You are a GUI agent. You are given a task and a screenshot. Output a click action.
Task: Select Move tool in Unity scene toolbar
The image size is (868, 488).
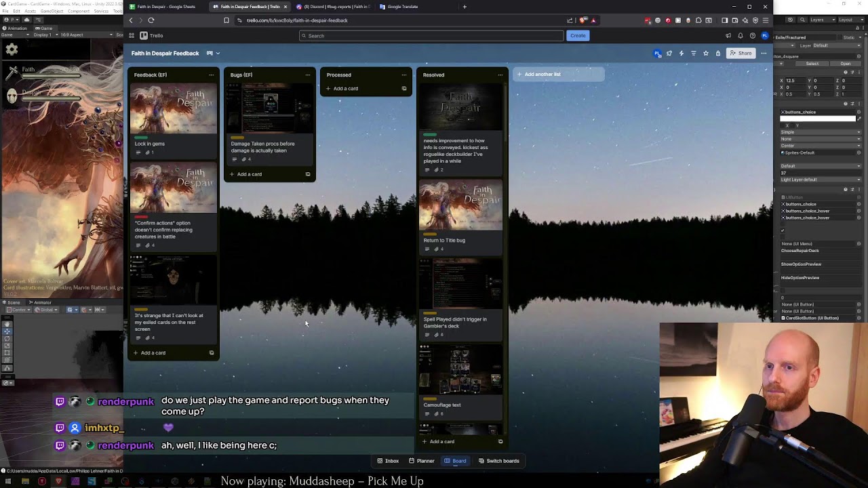[7, 331]
